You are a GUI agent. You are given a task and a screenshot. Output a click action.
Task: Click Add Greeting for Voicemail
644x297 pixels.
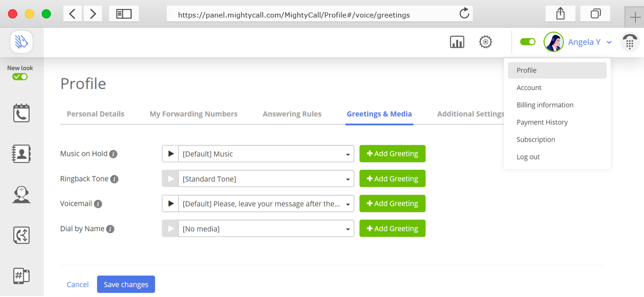tap(392, 204)
